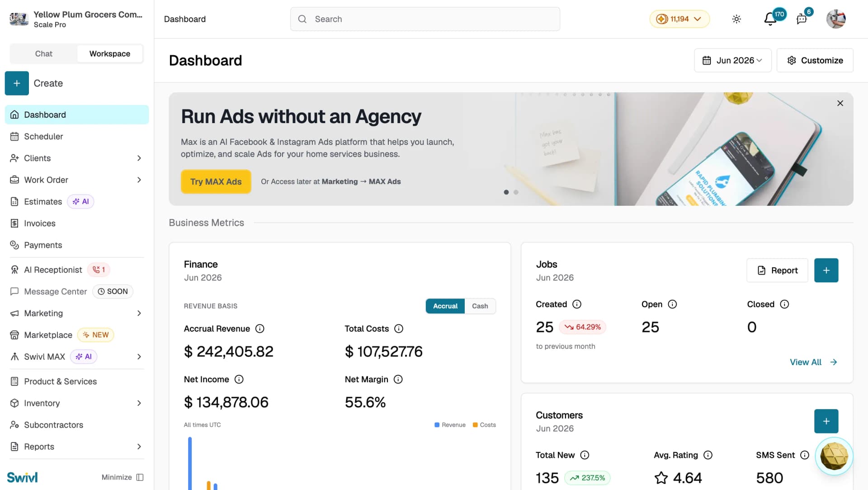Click the call badge beside AI Receptionist
Screen dimensions: 868x490
click(x=99, y=270)
